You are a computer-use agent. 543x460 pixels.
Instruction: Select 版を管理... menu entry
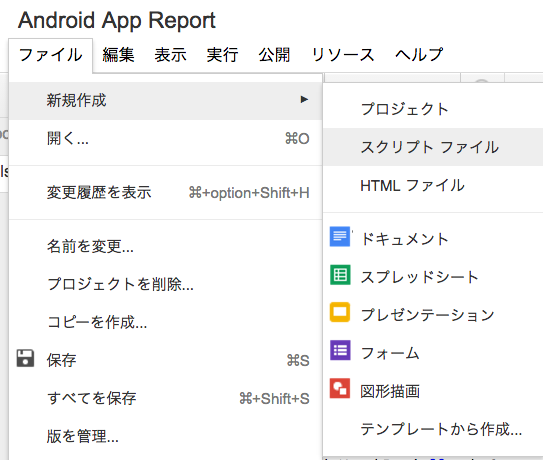(x=166, y=436)
